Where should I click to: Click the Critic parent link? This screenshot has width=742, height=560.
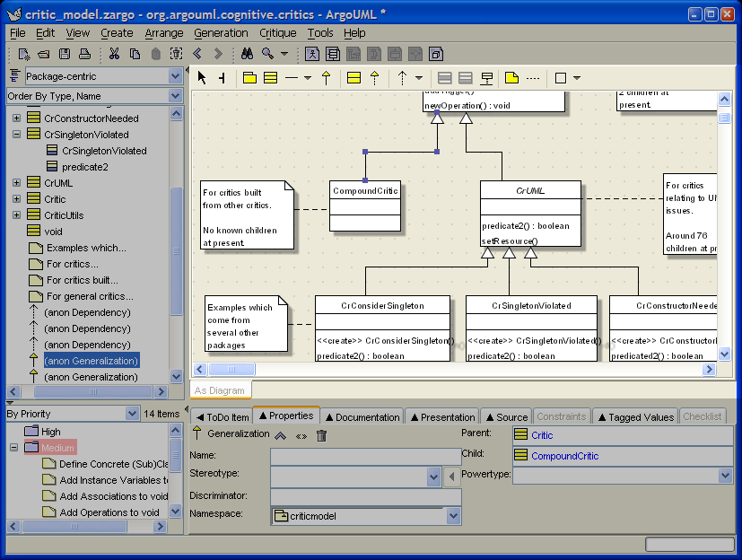point(542,435)
